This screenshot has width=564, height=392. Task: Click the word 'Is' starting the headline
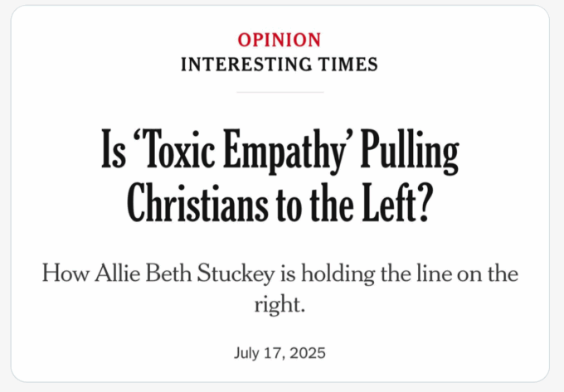(114, 148)
